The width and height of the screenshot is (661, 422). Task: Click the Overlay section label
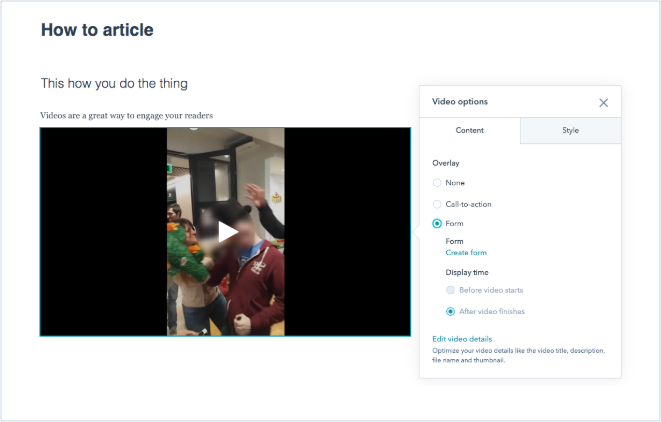[x=446, y=163]
